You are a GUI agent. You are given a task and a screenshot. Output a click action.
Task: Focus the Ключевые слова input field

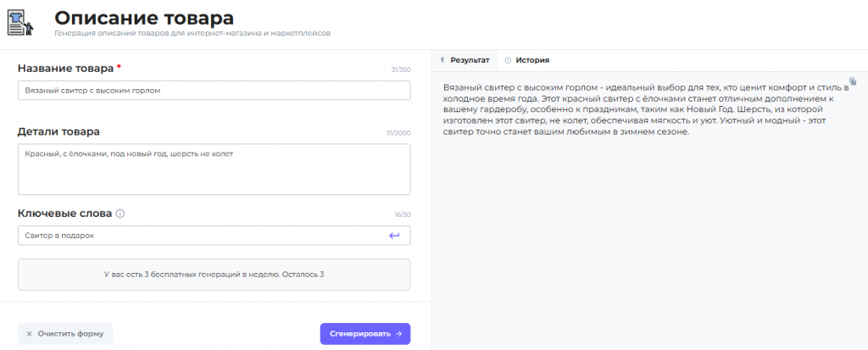(x=214, y=236)
